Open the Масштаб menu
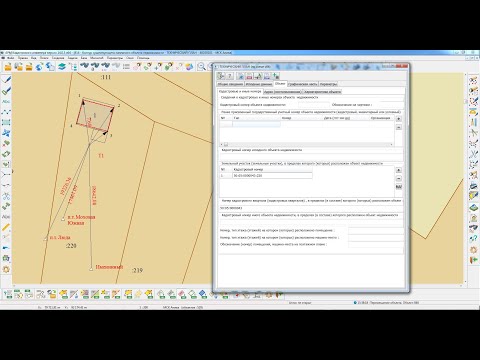480x360 pixels. (x=97, y=58)
